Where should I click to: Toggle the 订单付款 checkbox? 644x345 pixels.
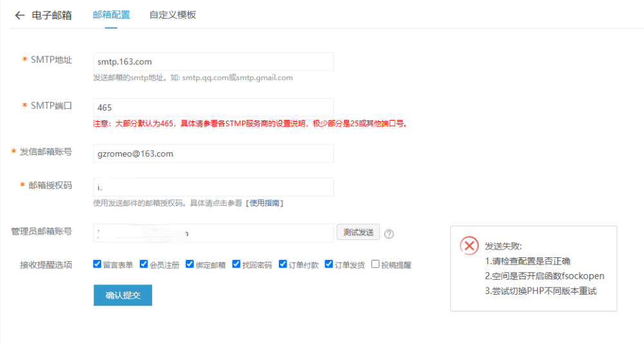(283, 264)
